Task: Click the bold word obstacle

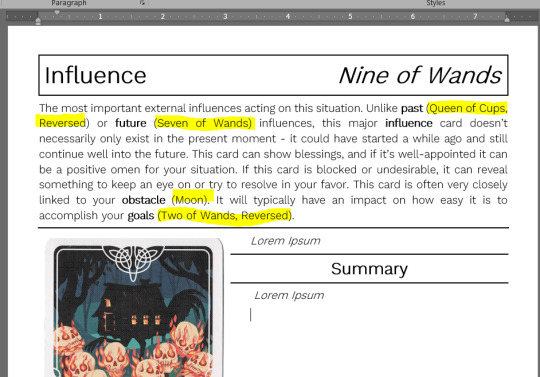Action: coord(144,200)
